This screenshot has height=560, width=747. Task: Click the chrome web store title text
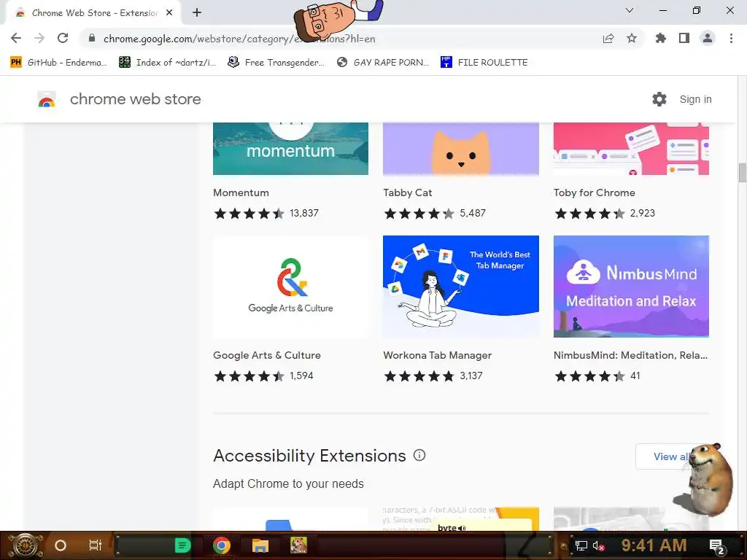pos(135,99)
